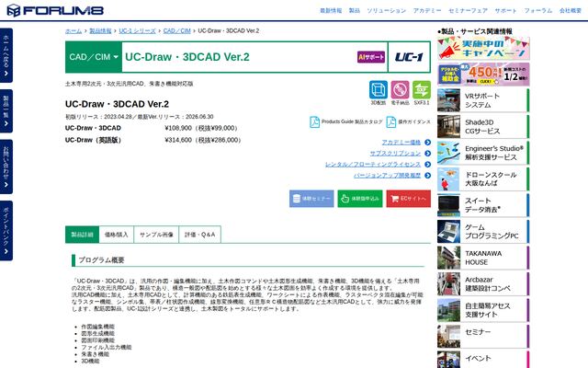Click the AIサポート purple badge
588x368 pixels.
coord(371,57)
